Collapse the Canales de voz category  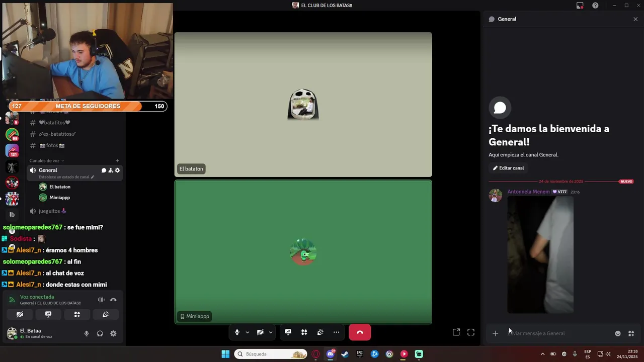46,161
